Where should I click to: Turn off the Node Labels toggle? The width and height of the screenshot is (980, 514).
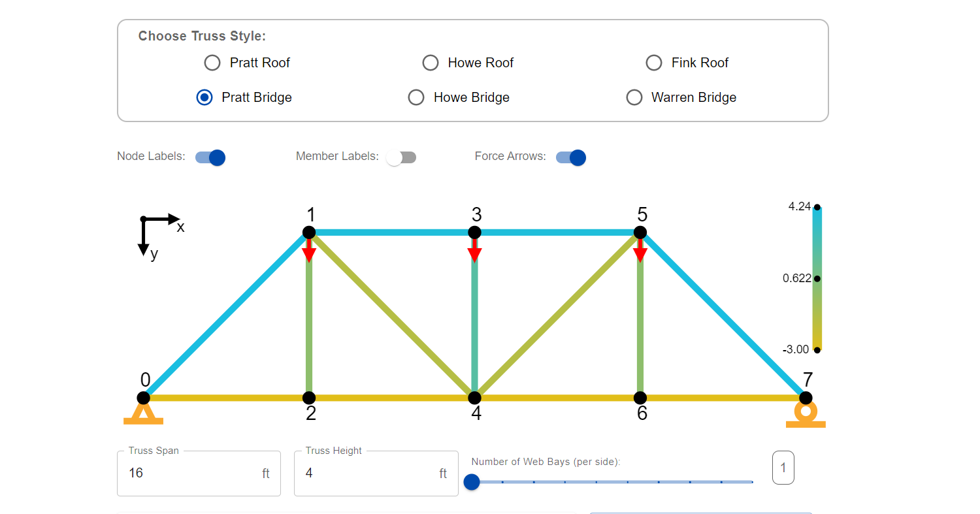tap(210, 157)
